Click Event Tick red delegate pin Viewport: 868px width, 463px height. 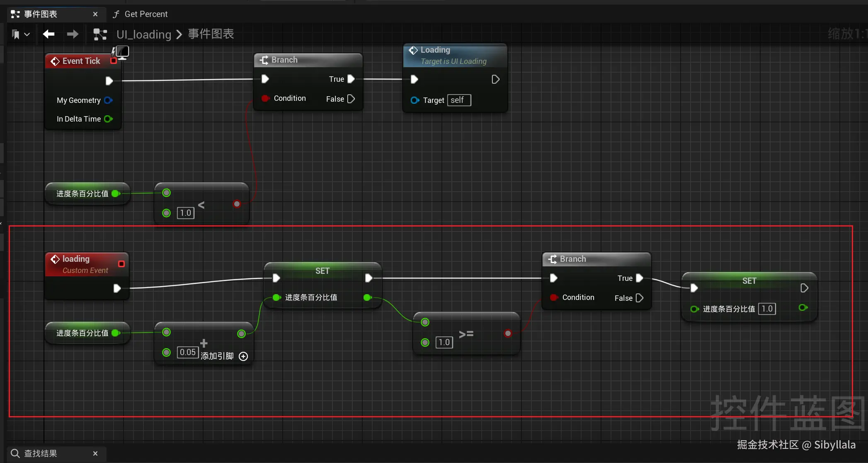[114, 61]
